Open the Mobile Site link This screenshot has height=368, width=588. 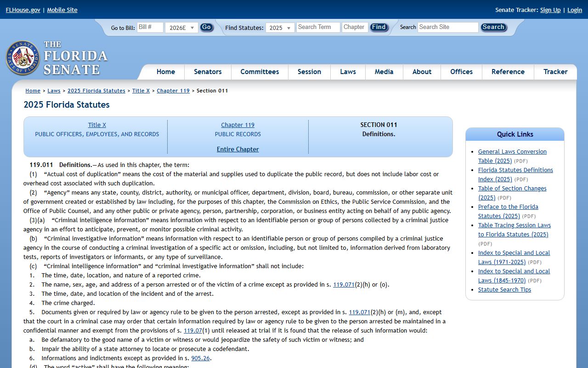tap(62, 10)
